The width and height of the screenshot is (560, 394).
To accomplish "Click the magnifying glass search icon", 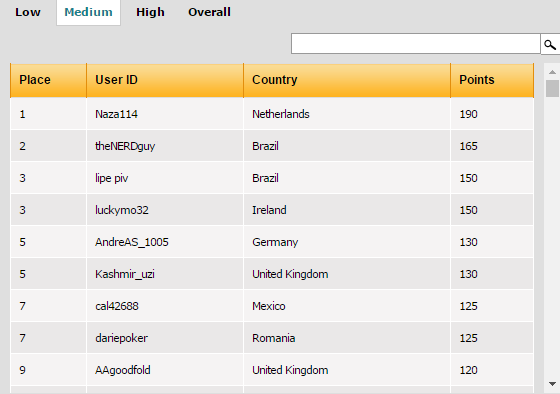I will pos(550,44).
